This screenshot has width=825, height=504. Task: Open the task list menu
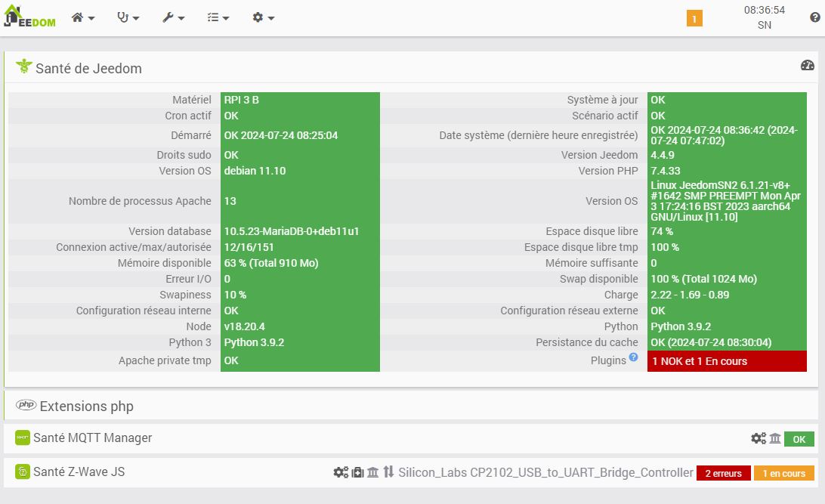(218, 17)
